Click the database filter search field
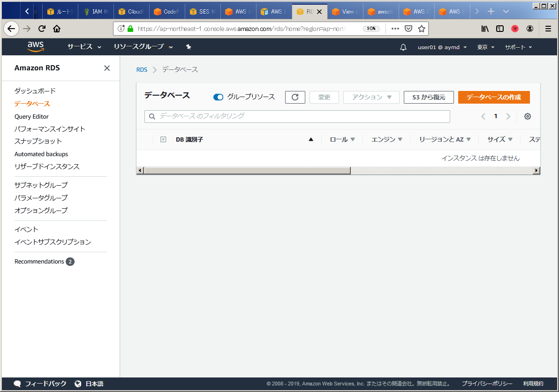This screenshot has width=559, height=392. 297,117
